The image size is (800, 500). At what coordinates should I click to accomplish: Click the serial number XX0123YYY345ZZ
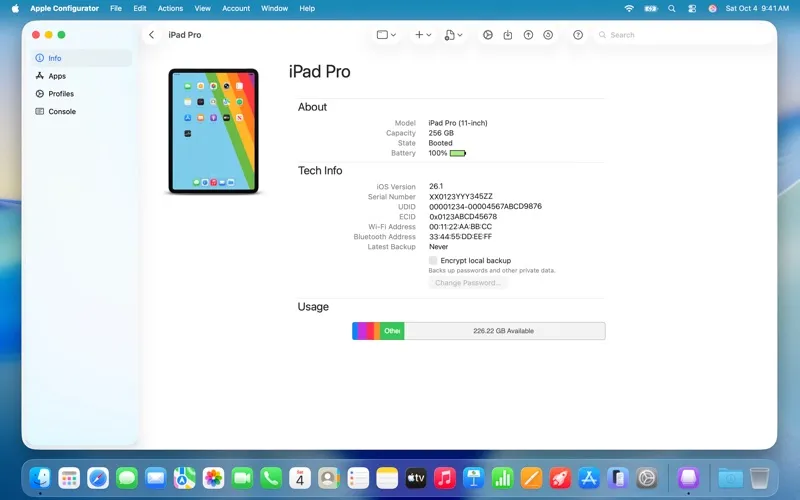(x=461, y=196)
